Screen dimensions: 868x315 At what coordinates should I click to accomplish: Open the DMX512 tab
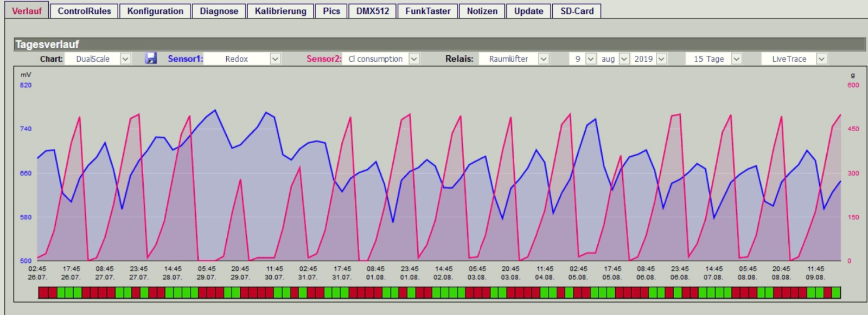[x=373, y=11]
